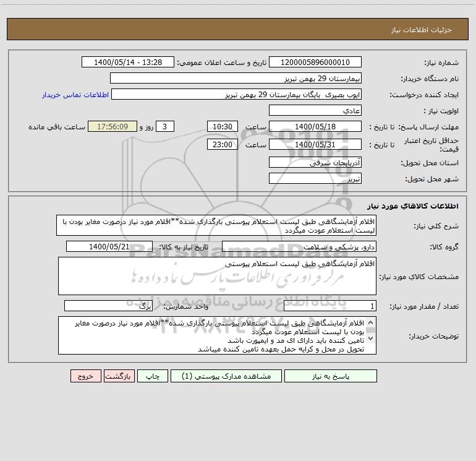476x461 pixels.
Task: Click the حداقل تاریخ اعتبار قیمت label
Action: coord(431,145)
